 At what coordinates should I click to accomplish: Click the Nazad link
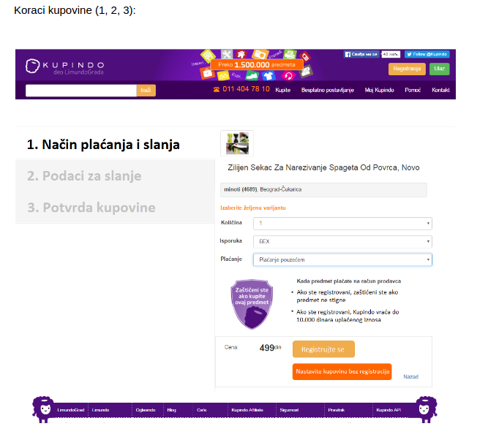(411, 377)
